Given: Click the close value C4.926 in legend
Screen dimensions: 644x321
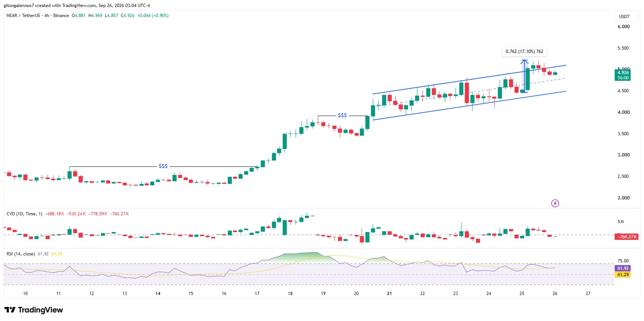Looking at the screenshot, I should click(x=128, y=16).
